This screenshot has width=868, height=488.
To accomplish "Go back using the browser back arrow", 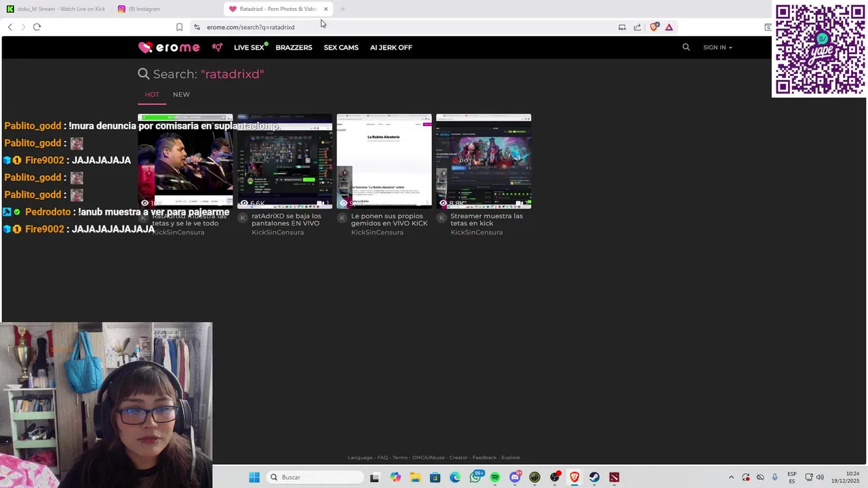I will point(9,27).
